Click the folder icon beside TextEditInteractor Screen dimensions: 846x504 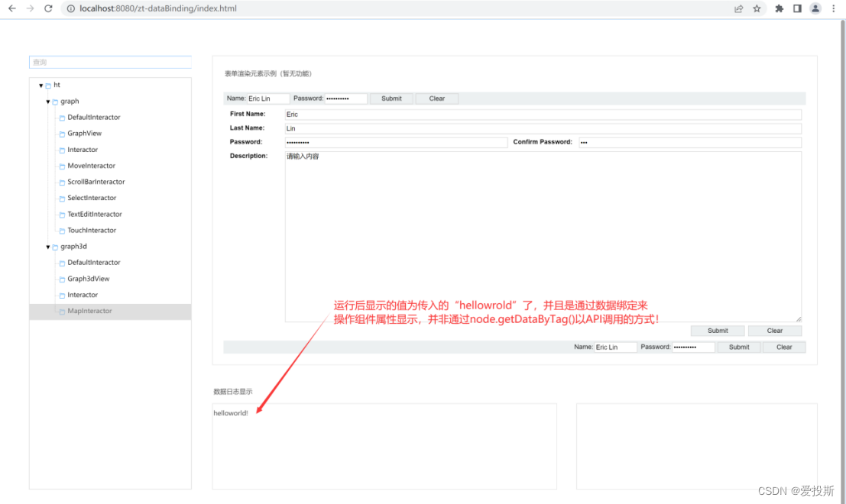pos(60,214)
